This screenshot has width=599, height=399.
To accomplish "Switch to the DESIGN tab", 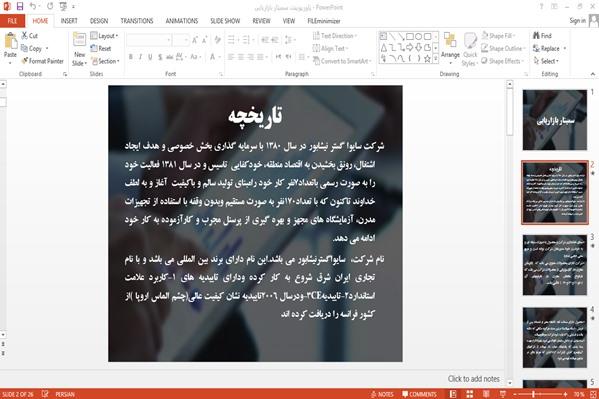I will tap(99, 21).
